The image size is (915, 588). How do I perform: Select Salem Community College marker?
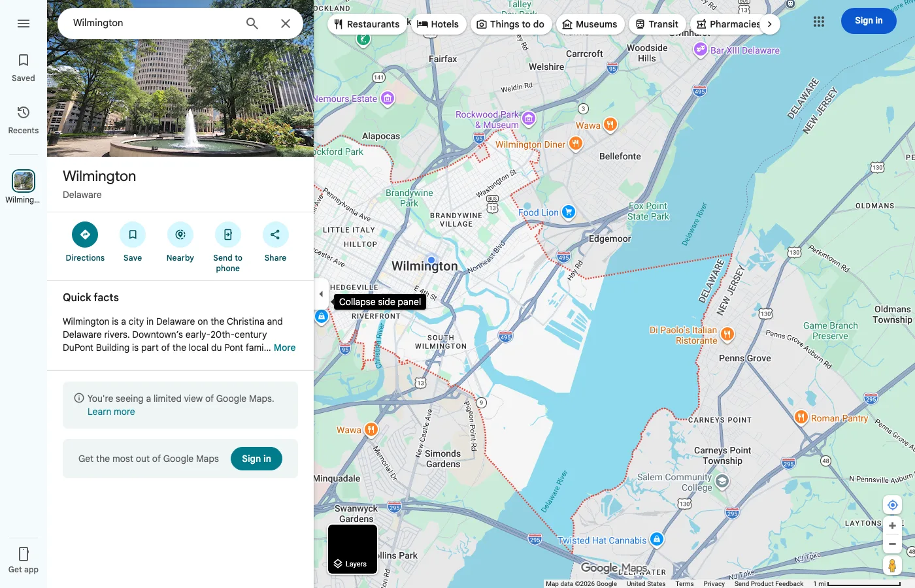click(x=722, y=482)
